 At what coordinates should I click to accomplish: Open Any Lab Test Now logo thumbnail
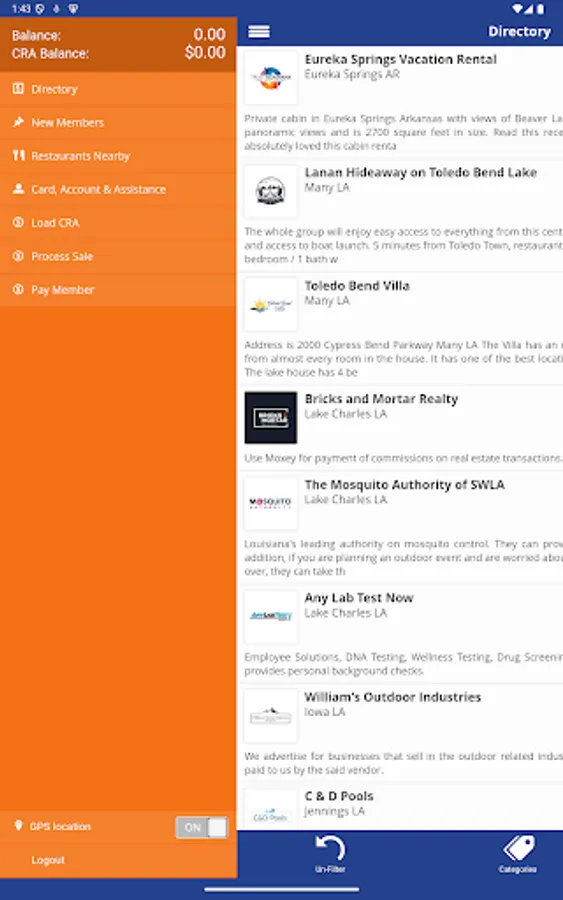click(271, 616)
